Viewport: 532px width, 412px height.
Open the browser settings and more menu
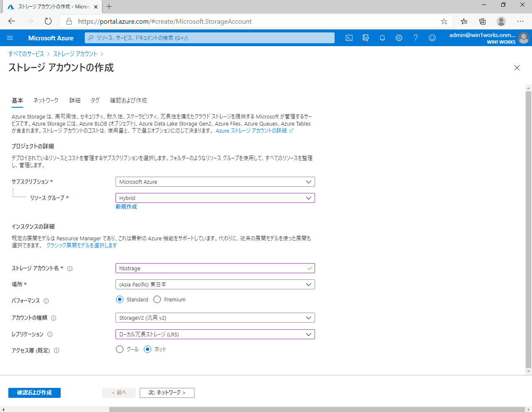(520, 21)
